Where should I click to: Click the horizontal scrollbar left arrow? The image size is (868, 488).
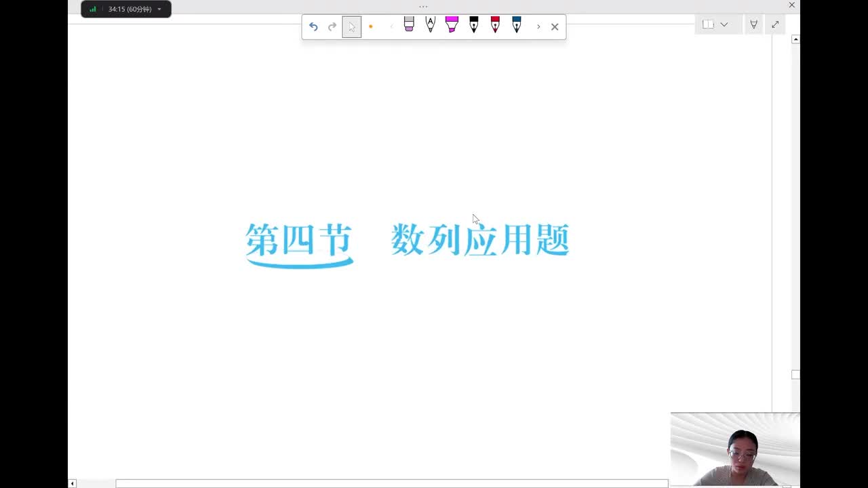[x=72, y=484]
